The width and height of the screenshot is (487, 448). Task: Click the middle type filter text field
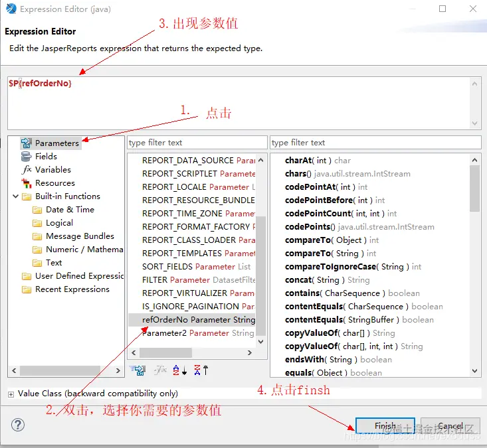pyautogui.click(x=197, y=143)
